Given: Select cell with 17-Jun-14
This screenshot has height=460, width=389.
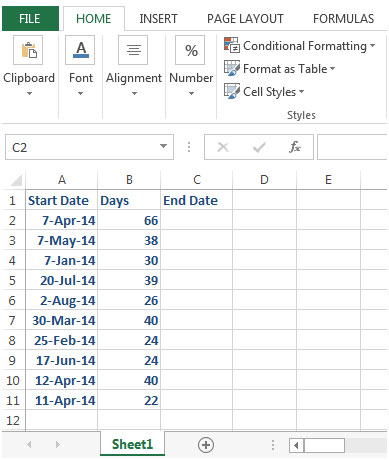Looking at the screenshot, I should (x=62, y=360).
